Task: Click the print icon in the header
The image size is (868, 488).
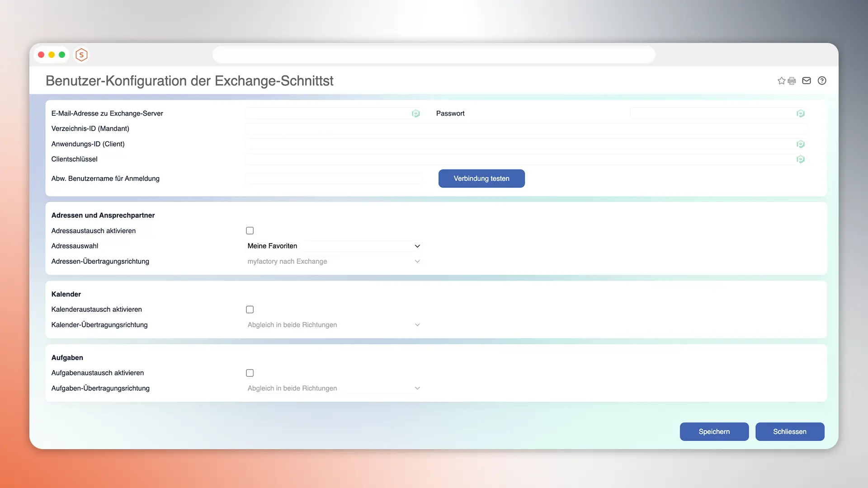Action: (792, 80)
